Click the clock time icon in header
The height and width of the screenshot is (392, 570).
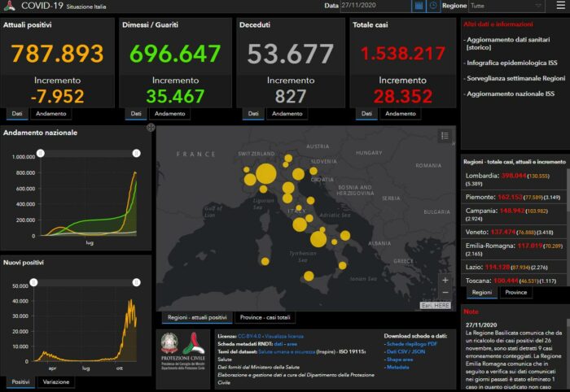point(432,6)
